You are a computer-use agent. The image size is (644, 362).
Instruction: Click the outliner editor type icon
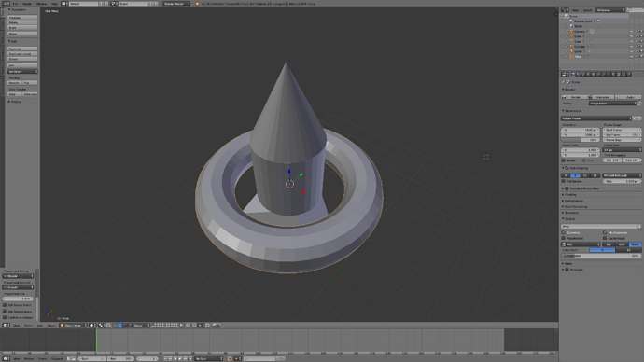566,10
